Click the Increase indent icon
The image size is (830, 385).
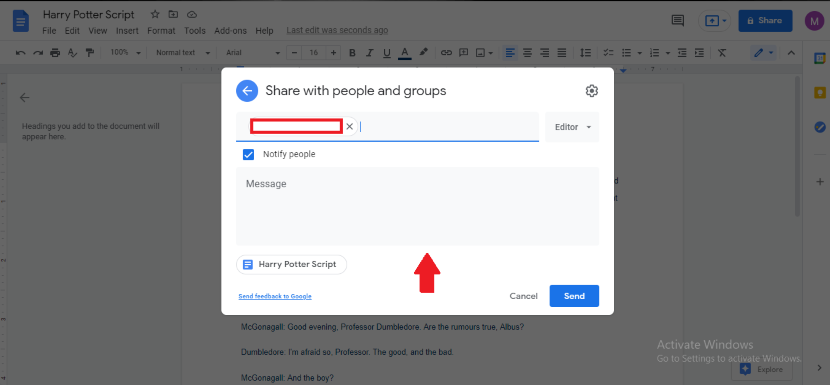(x=699, y=52)
